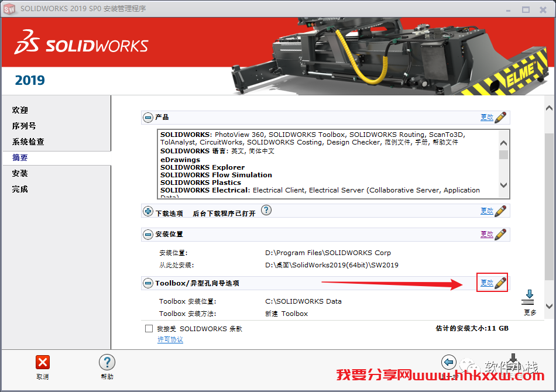The width and height of the screenshot is (556, 392).
Task: Collapse the 安装位置 section
Action: (x=148, y=234)
